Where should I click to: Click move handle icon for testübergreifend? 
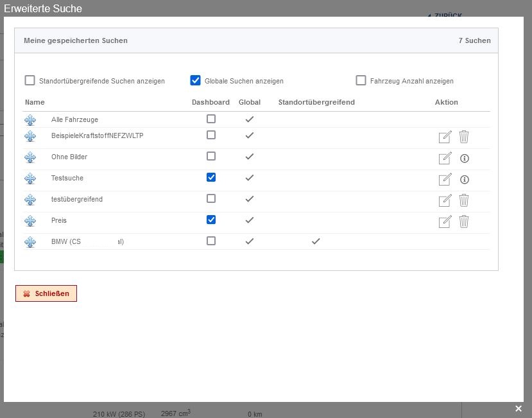pos(30,200)
